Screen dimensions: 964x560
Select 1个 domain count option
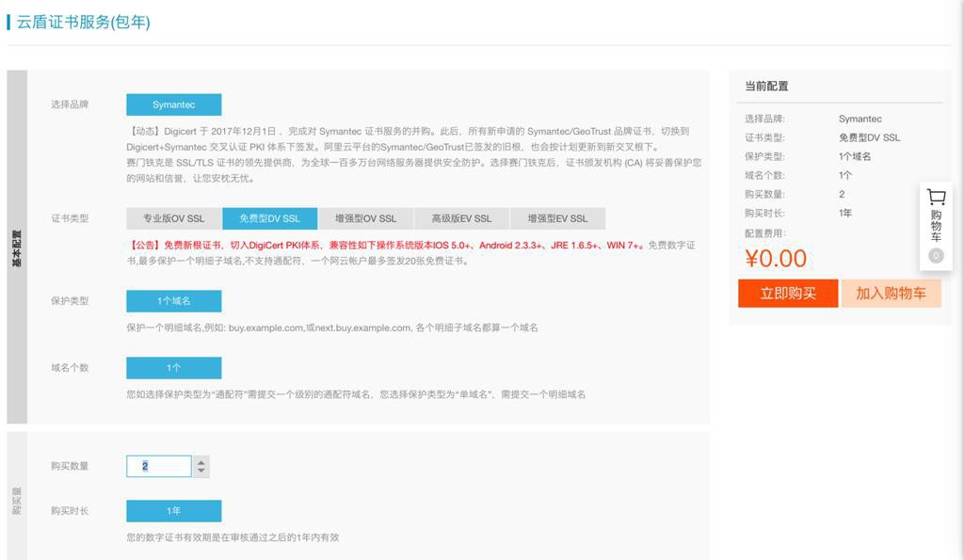click(174, 368)
